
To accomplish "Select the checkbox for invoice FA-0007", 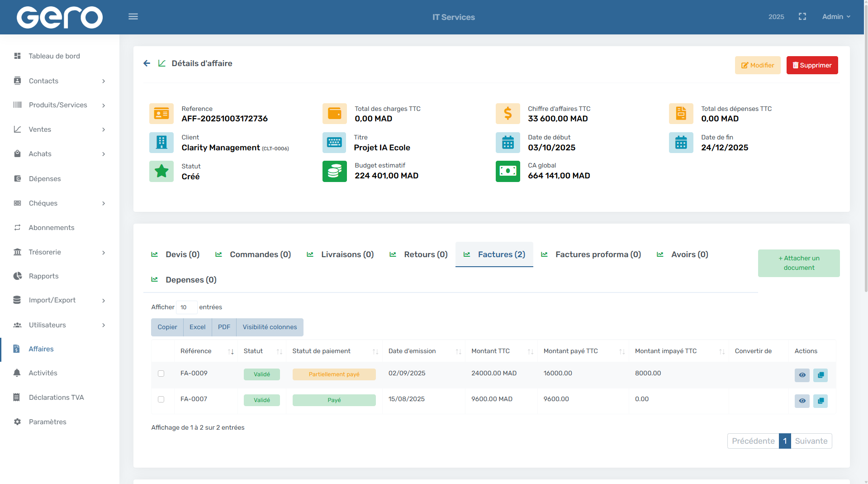I will 161,399.
